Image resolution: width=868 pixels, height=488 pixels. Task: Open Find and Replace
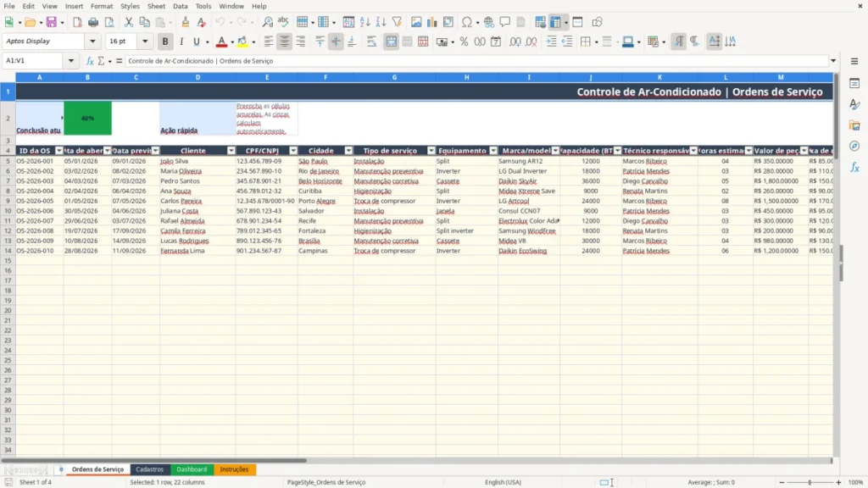point(267,22)
